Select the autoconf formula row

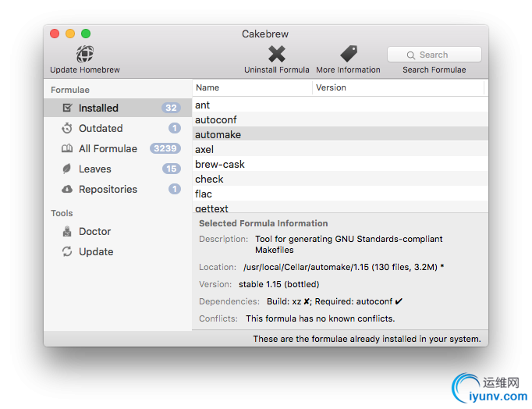(x=340, y=119)
